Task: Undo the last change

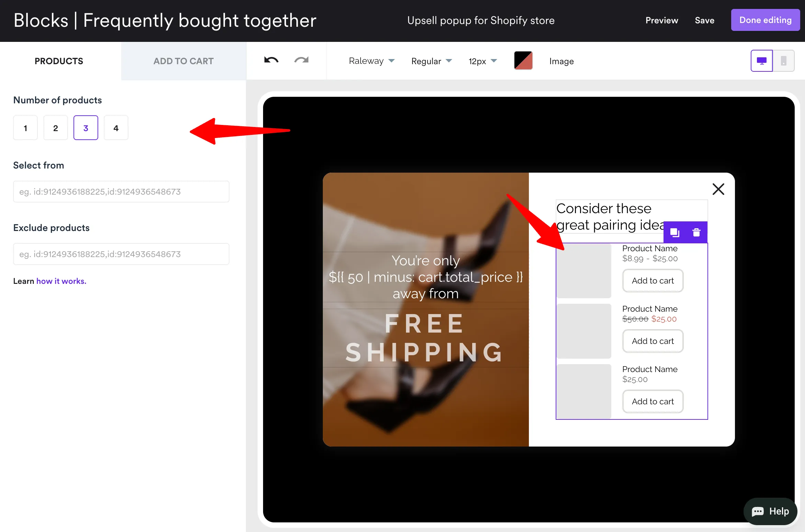Action: pyautogui.click(x=271, y=60)
